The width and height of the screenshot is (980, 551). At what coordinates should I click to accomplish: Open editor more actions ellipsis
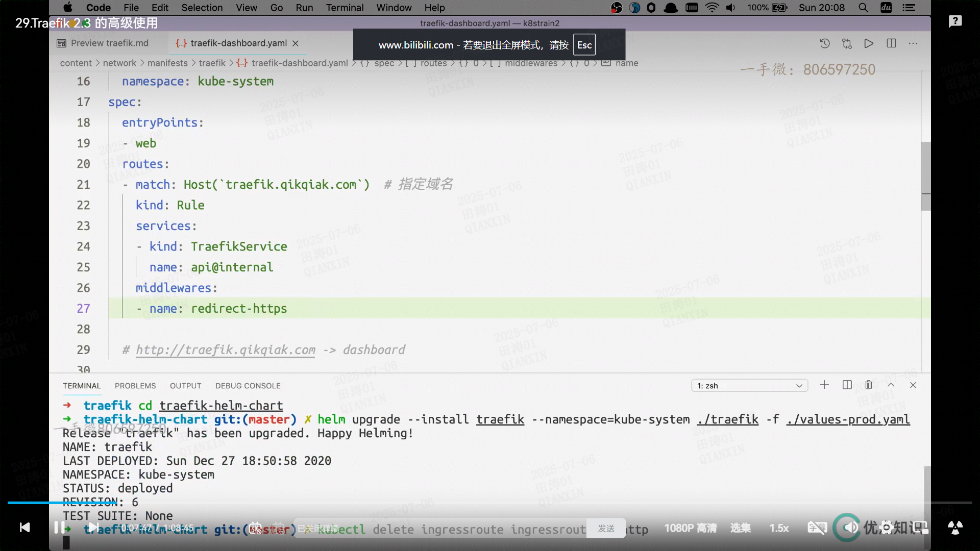[x=913, y=43]
